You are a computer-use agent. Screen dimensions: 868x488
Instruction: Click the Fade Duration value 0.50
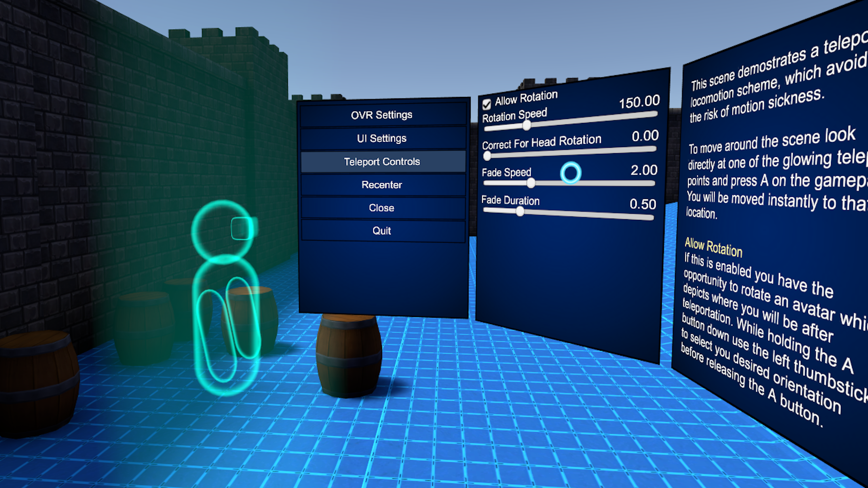click(x=643, y=204)
